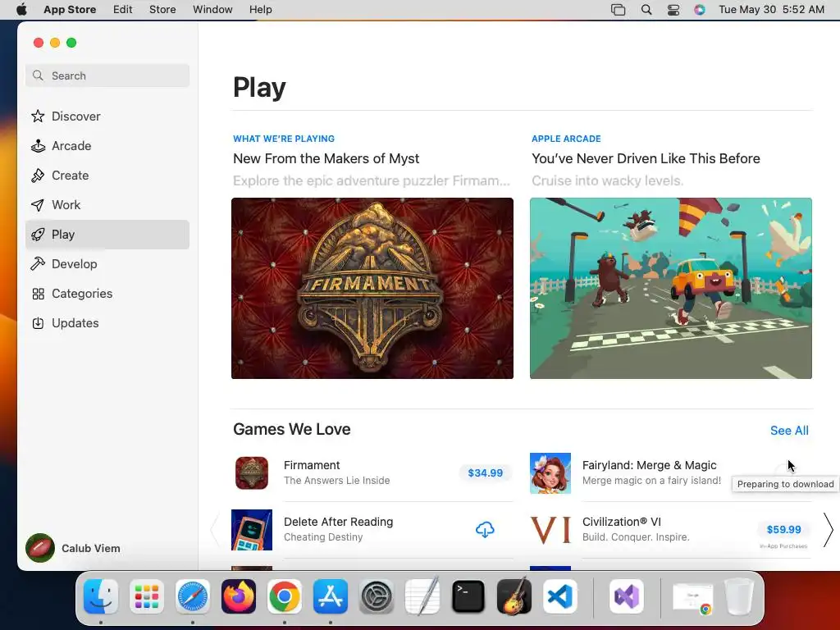
Task: Click 'Build. Conquer. Inspire.' subtitle
Action: (x=636, y=537)
